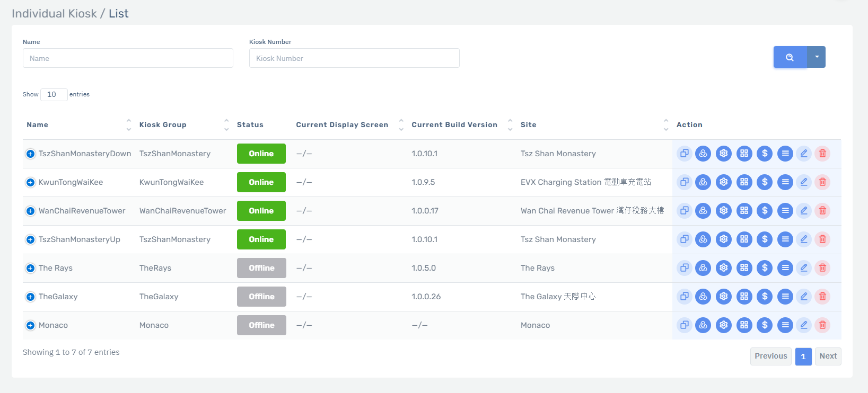Click the Online status badge for KwunTongWaiKee

[261, 182]
